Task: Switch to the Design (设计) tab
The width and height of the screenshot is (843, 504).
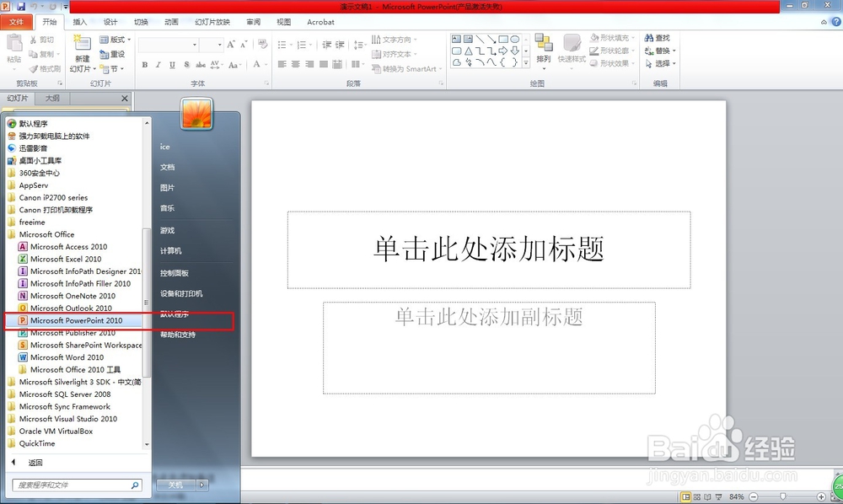Action: pyautogui.click(x=110, y=22)
